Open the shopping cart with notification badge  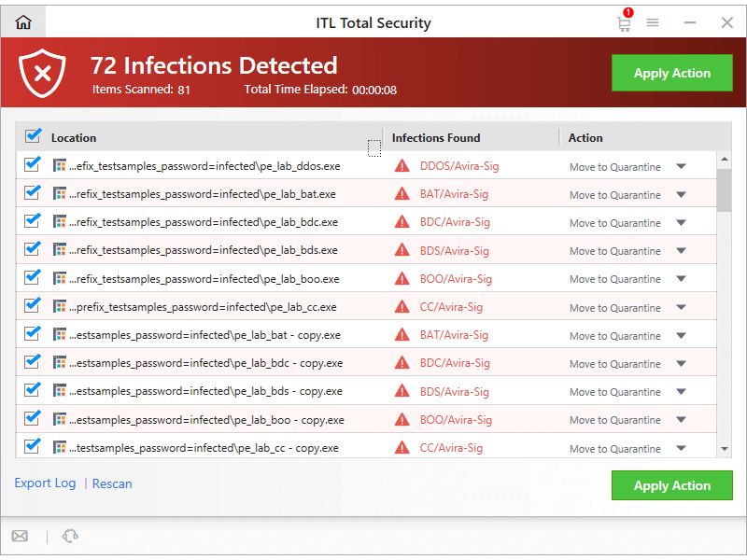(625, 21)
